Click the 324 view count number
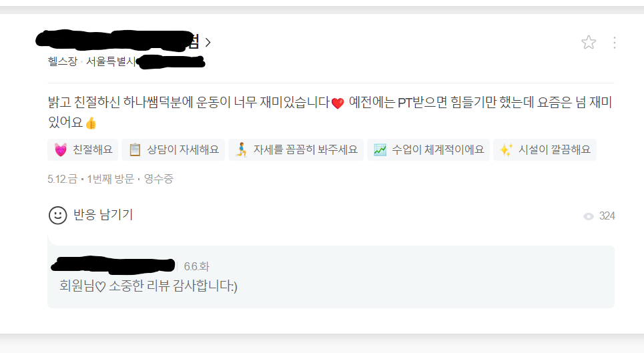The height and width of the screenshot is (353, 644). pyautogui.click(x=607, y=216)
